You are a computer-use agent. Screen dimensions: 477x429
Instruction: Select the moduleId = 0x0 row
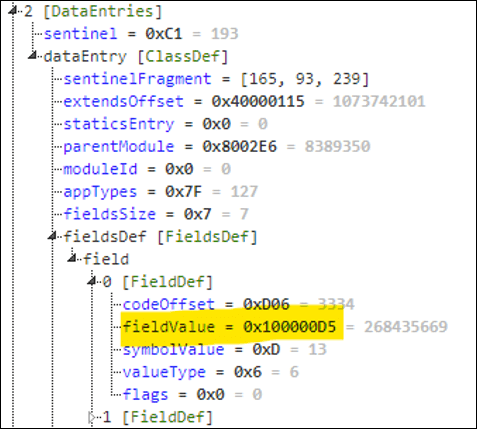click(x=147, y=169)
